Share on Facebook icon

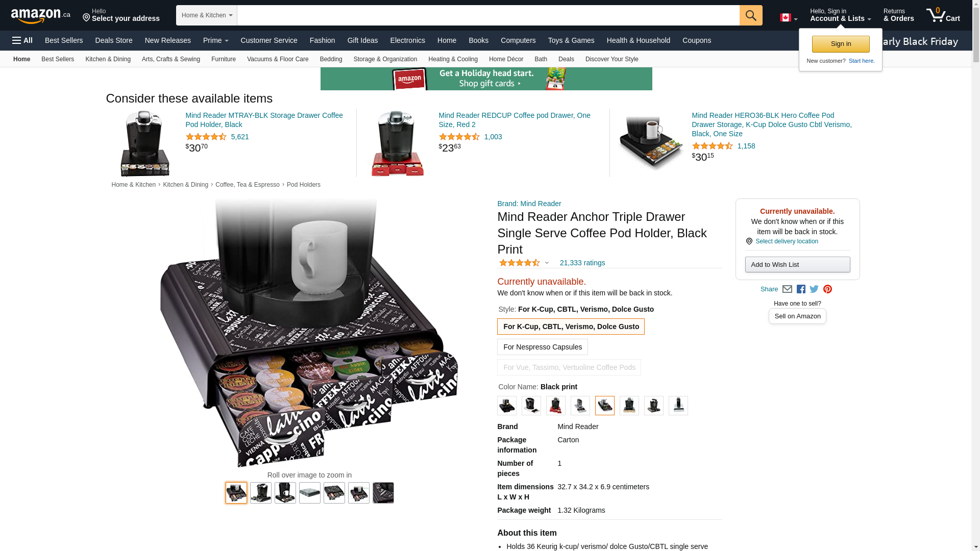tap(801, 289)
